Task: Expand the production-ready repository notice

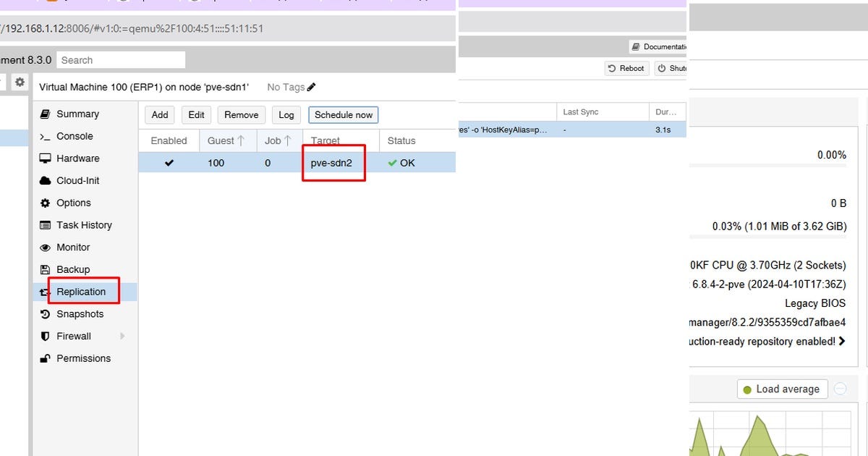Action: [x=841, y=341]
